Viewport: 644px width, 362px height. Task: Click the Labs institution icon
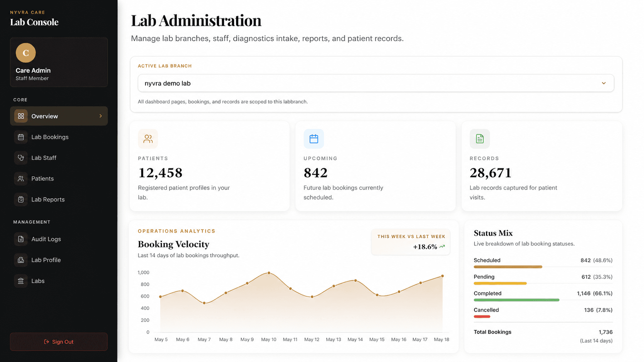[x=21, y=281]
